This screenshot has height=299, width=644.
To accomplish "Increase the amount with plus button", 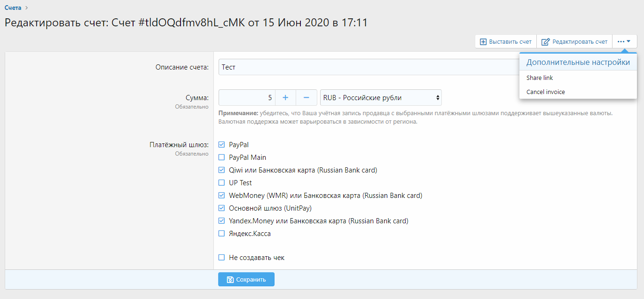I will (285, 98).
